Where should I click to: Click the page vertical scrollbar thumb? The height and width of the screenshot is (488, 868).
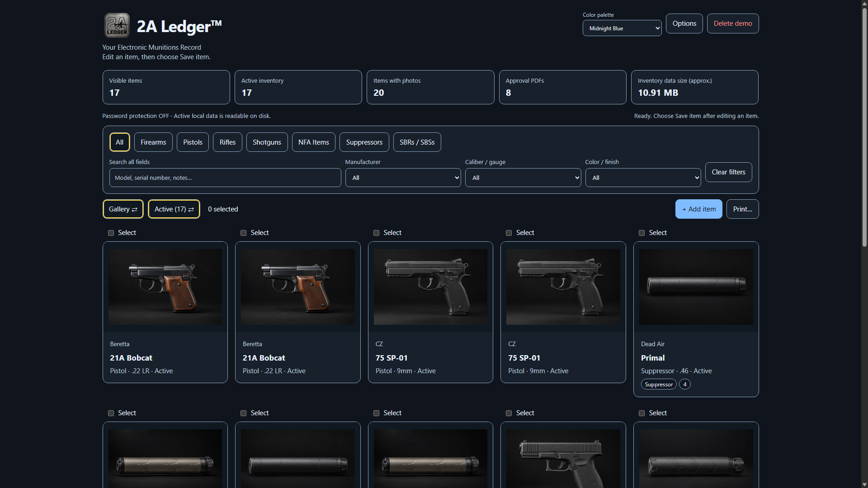[864, 127]
